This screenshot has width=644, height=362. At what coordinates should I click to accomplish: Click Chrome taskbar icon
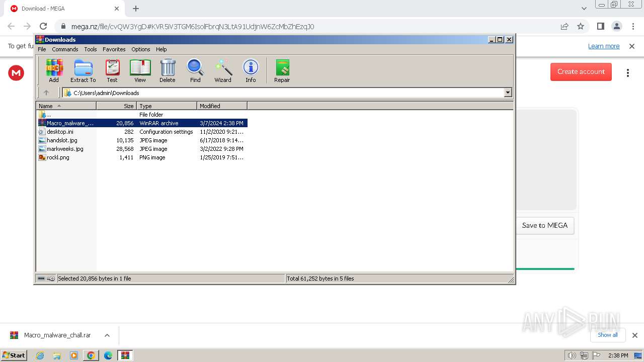point(91,355)
